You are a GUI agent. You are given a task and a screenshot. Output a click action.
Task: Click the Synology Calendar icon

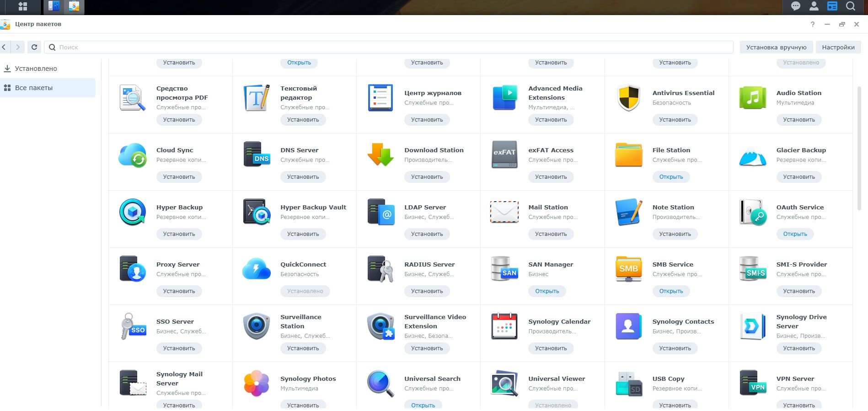pos(504,326)
